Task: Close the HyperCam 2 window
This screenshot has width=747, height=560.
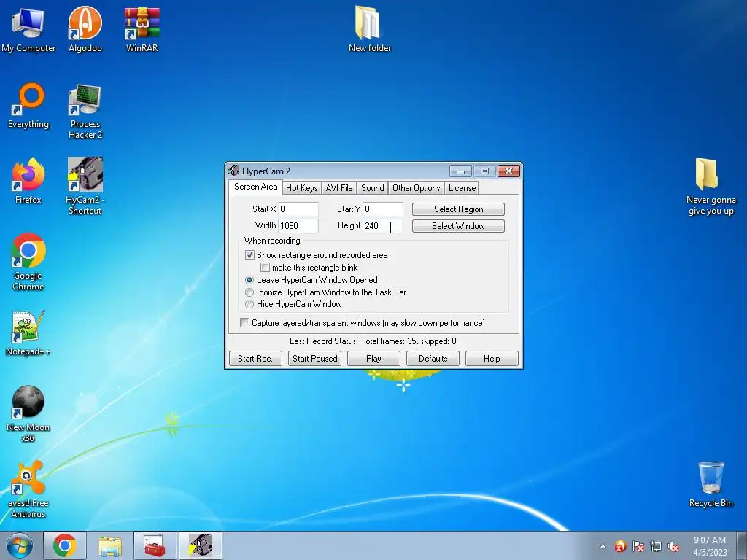Action: [508, 171]
